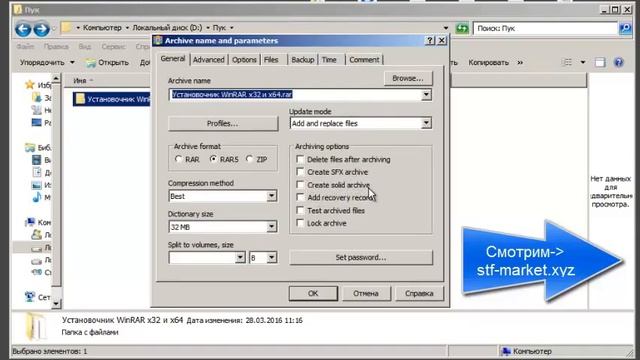Screen dimensions: 640x360
Task: Click the Set password... button
Action: [x=361, y=258]
